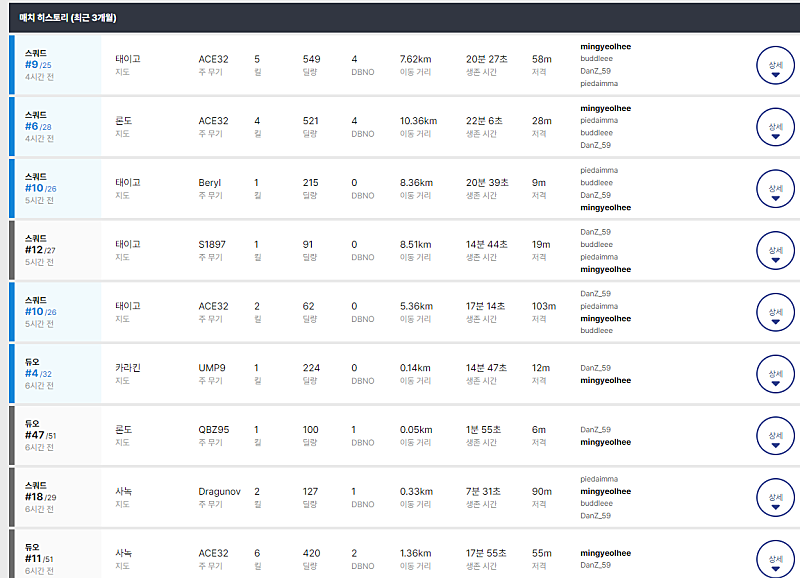Select the #4/32 duo rank label

(38, 374)
